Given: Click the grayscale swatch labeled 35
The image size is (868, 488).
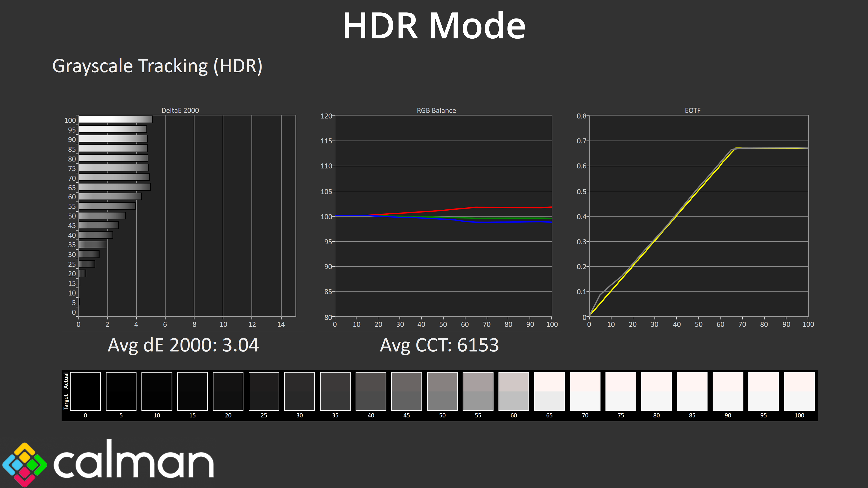Looking at the screenshot, I should tap(335, 391).
